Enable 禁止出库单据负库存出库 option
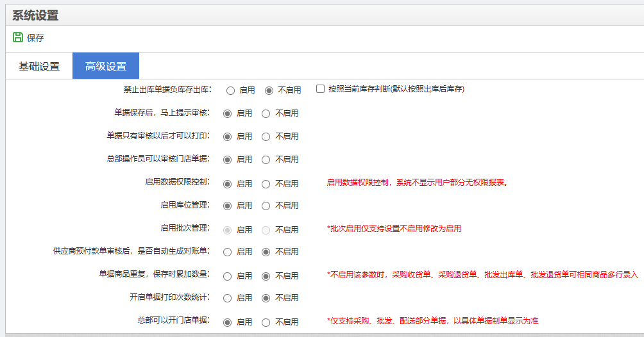 [230, 90]
